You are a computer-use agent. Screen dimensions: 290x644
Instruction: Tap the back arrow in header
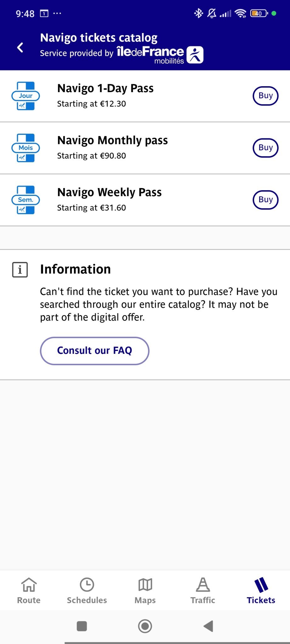(x=20, y=47)
